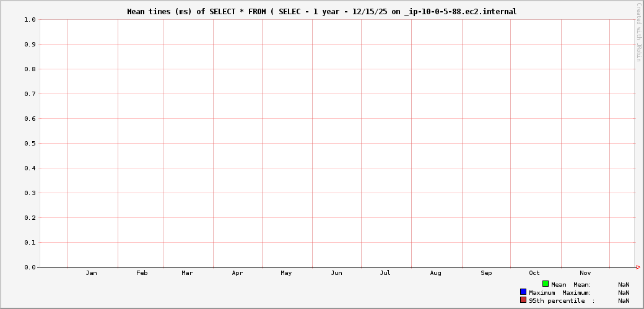
Task: Click the 0.0 y-axis label
Action: pyautogui.click(x=30, y=268)
